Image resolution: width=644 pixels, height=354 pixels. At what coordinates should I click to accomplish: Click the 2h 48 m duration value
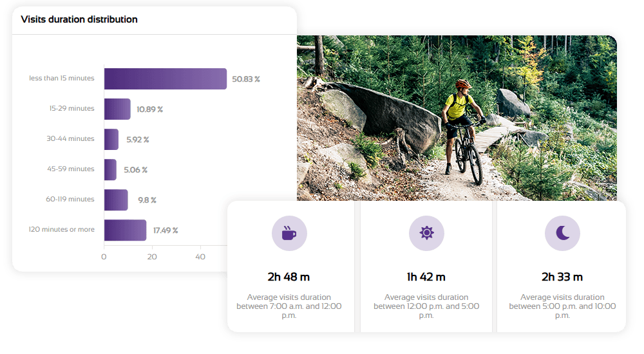[289, 277]
